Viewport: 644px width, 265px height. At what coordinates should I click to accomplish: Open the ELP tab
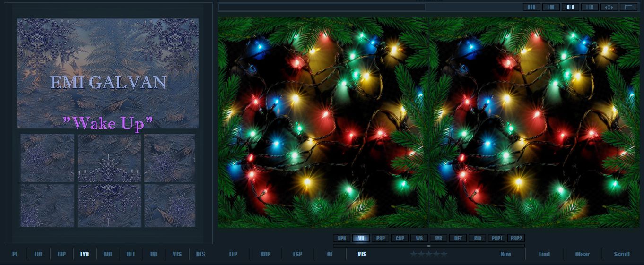233,254
